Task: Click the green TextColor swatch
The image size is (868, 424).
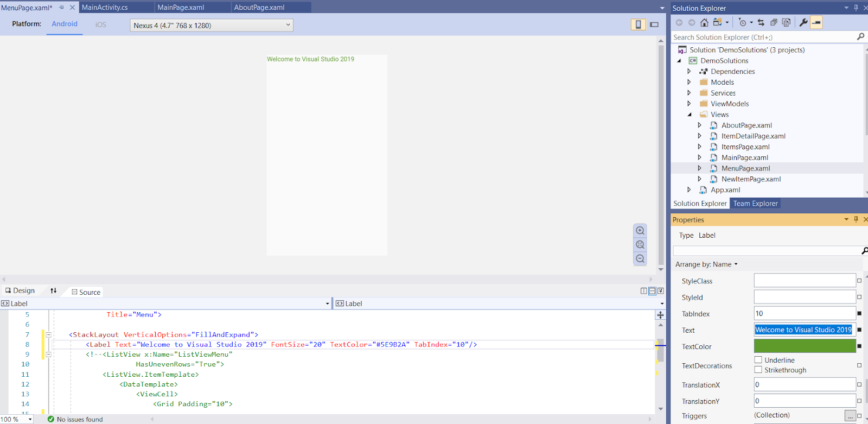Action: tap(805, 346)
